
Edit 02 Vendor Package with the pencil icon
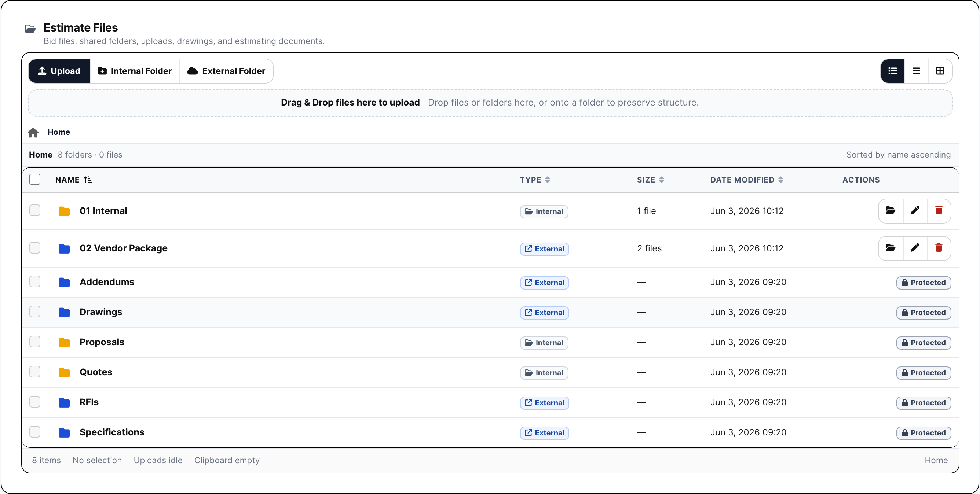(915, 248)
